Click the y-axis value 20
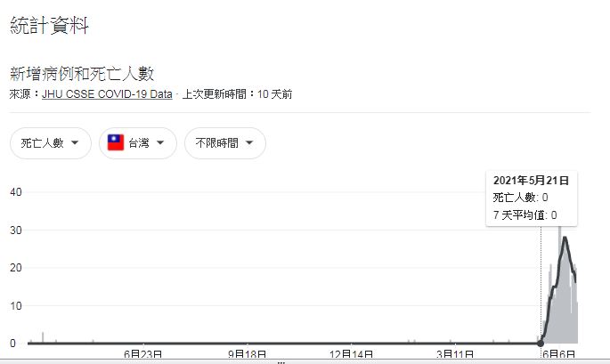Image resolution: width=610 pixels, height=364 pixels. tap(16, 268)
